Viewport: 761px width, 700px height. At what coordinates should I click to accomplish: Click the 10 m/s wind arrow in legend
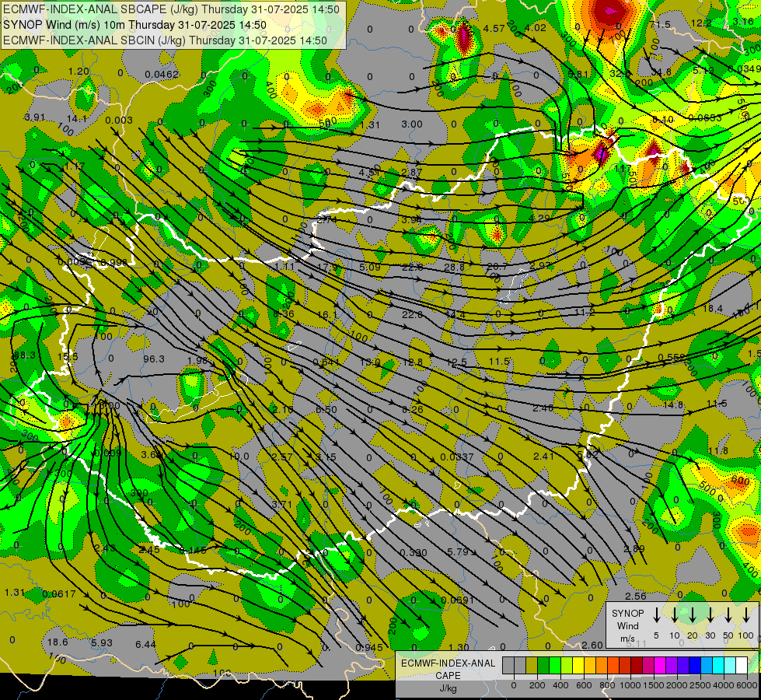tap(674, 615)
